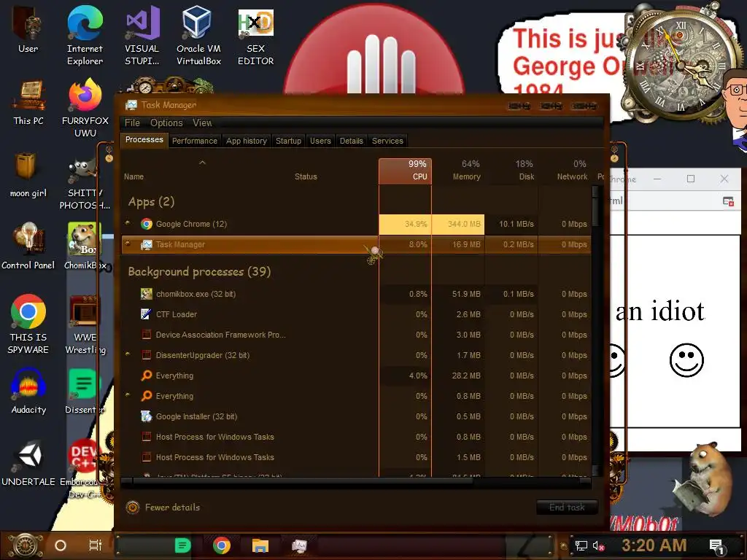Image resolution: width=747 pixels, height=560 pixels.
Task: Open Embarcadero Dev-C++ desktop shortcut
Action: pos(85,469)
